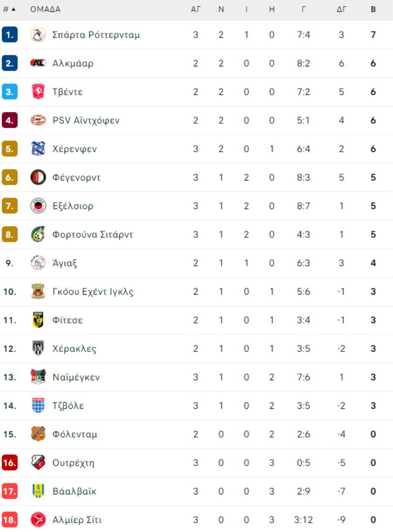Click the Almere City club logo
Viewport: 393px width, 532px height.
click(38, 520)
